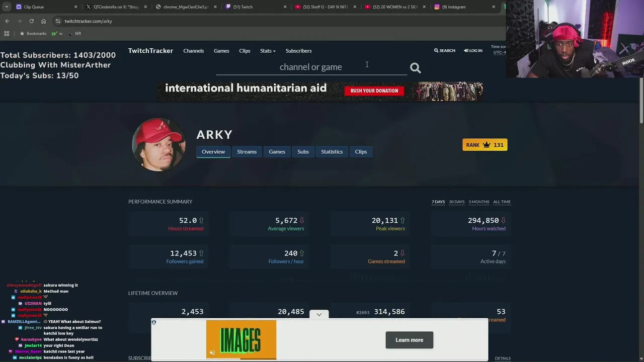Click the 2 Games streamed stat
This screenshot has height=362, width=644.
click(x=370, y=256)
